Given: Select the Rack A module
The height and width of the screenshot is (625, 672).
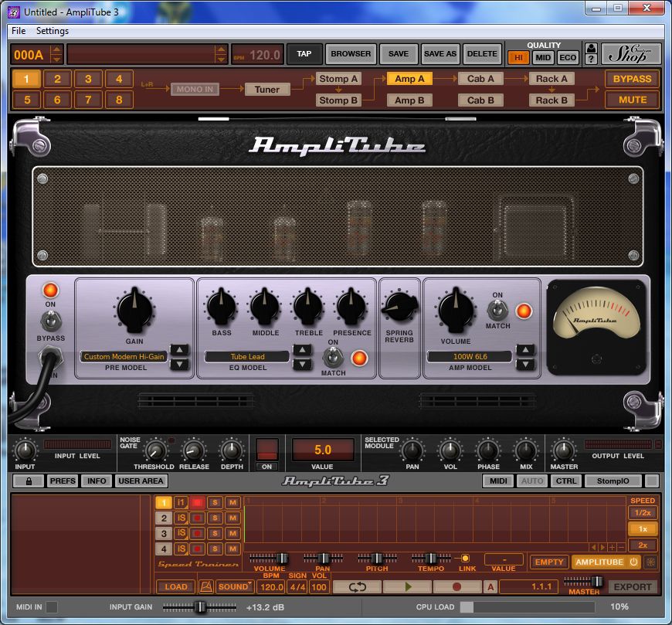Looking at the screenshot, I should click(x=552, y=79).
